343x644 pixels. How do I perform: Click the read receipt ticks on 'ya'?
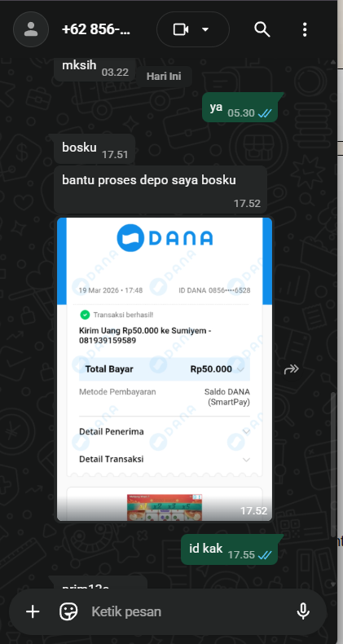pos(265,113)
